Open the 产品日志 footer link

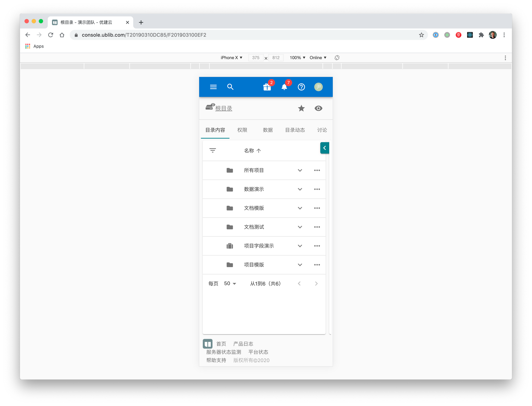[243, 344]
